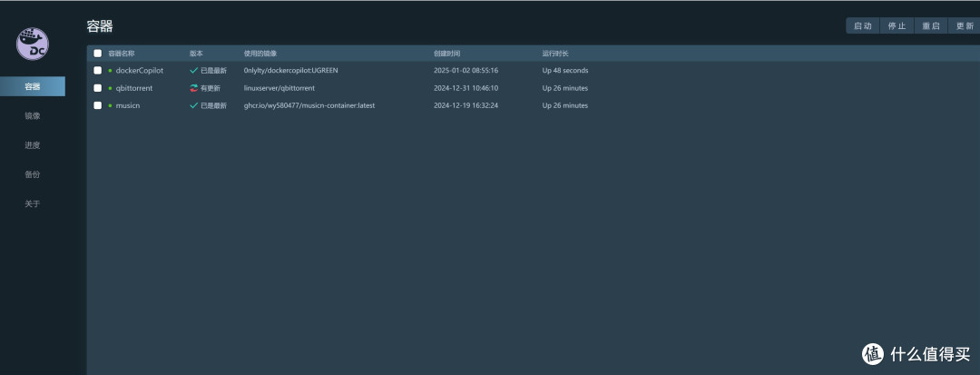Click the 更新 button
Viewport: 980px width, 375px height.
tap(965, 25)
